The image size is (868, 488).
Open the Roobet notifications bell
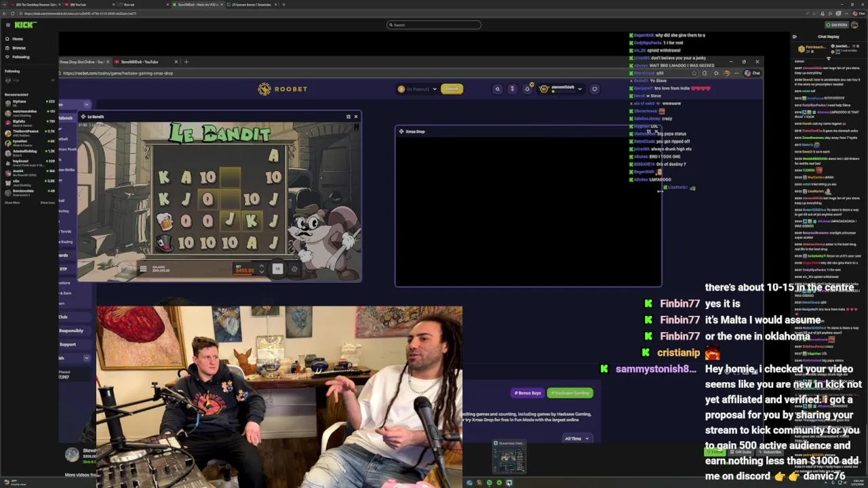[x=527, y=89]
